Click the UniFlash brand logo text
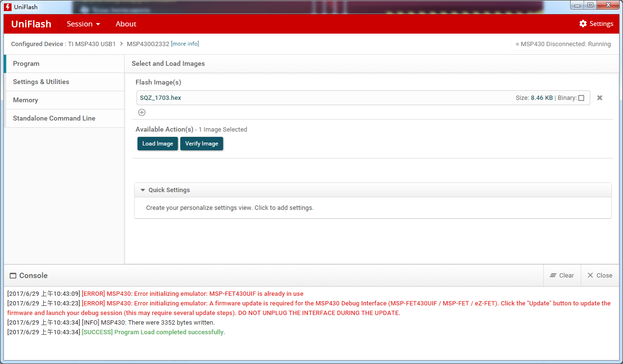 click(x=31, y=24)
